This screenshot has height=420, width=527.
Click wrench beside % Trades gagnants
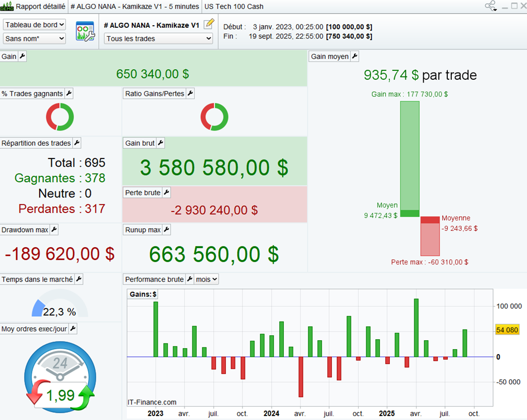(x=69, y=94)
